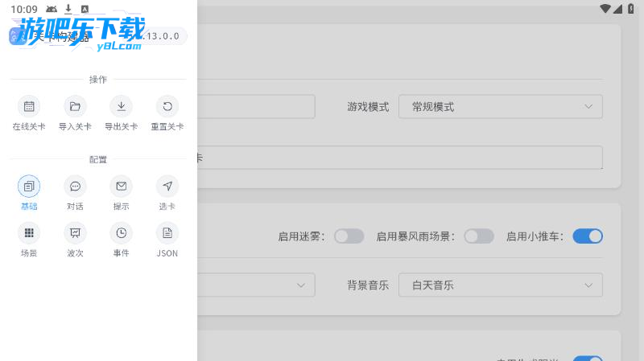Click the wide text field below 游戏模式
This screenshot has height=361, width=644.
coord(398,158)
